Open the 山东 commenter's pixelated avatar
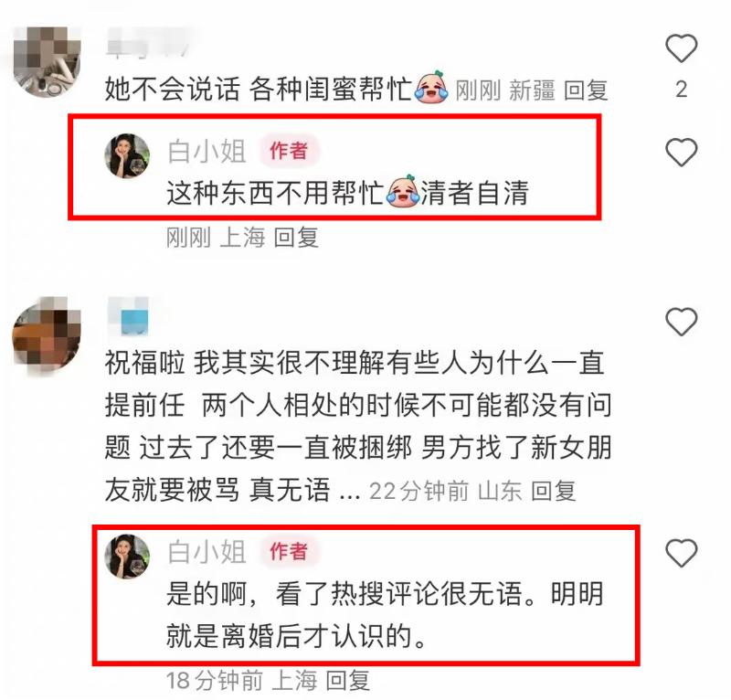The image size is (731, 700). click(x=47, y=334)
